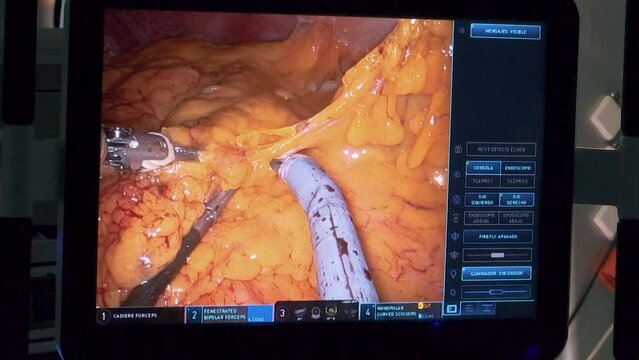
Task: Tap the Coag indicator on arm 4
Action: point(426,316)
